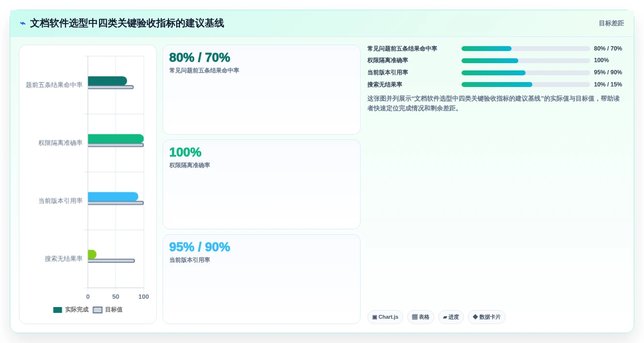644x343 pixels.
Task: Click the 题前五条结果命中率 axis label
Action: click(x=54, y=85)
